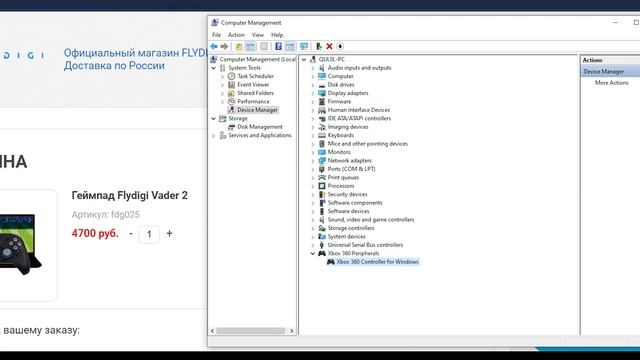
Task: Toggle the Show/Hide Action Pane icon
Action: 290,47
